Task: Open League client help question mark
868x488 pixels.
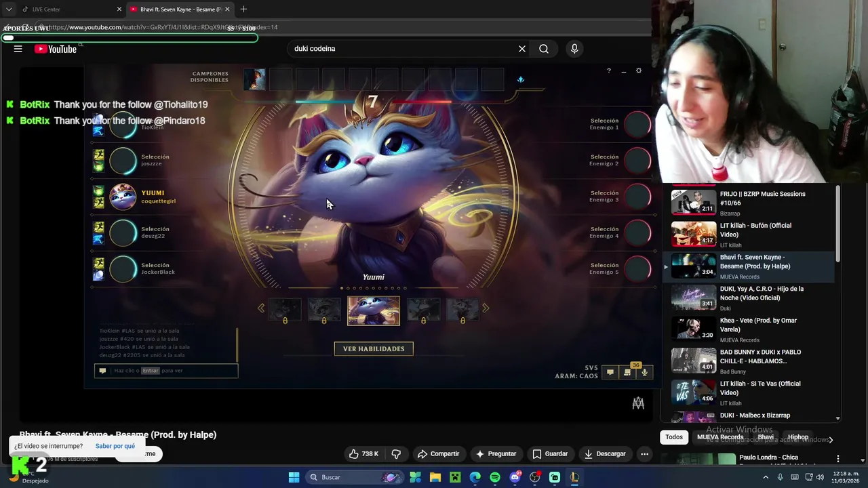Action: 608,70
